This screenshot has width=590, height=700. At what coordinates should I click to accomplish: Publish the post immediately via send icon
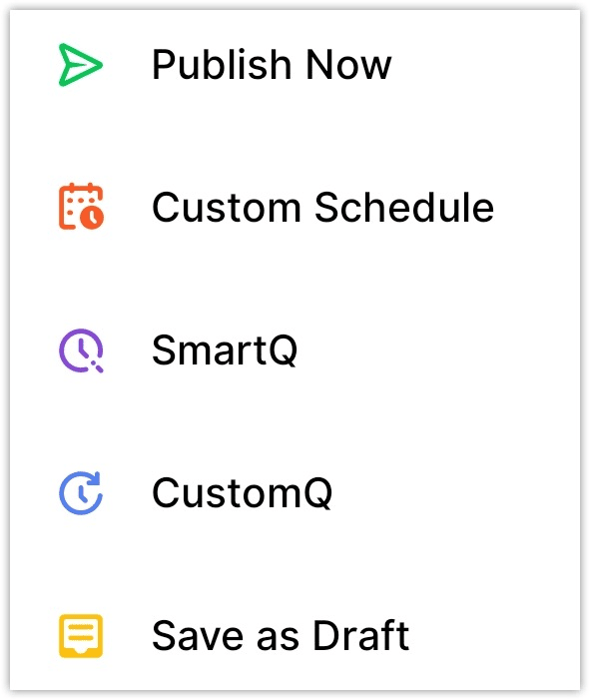81,65
